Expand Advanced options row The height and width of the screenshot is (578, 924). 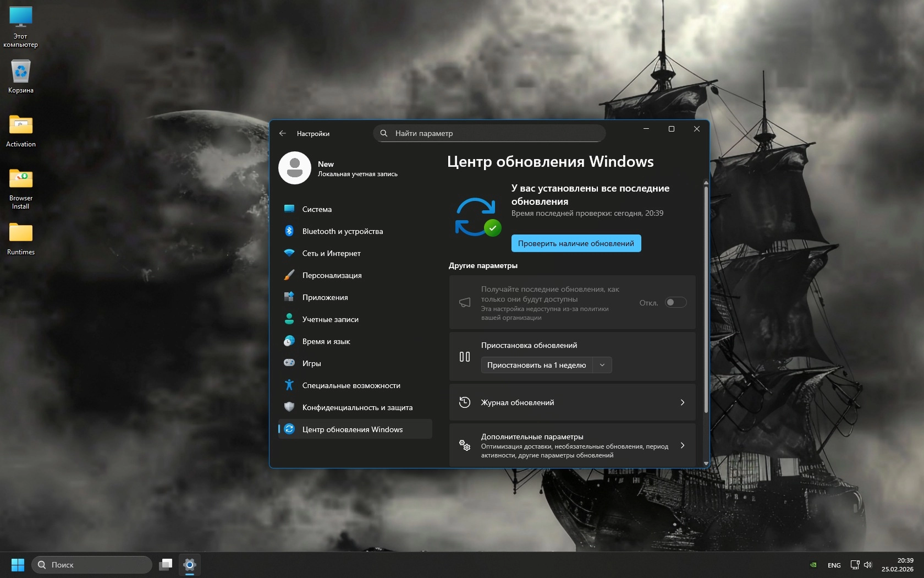572,445
